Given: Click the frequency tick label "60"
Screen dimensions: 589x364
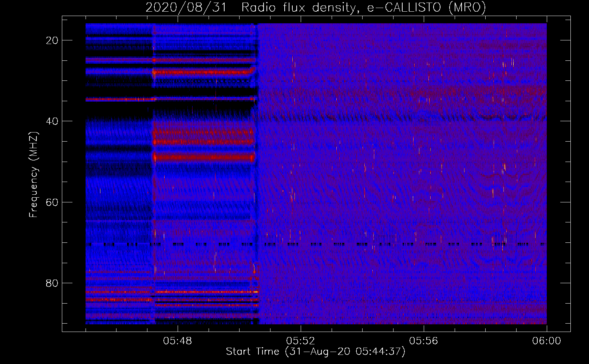Looking at the screenshot, I should click(52, 202).
